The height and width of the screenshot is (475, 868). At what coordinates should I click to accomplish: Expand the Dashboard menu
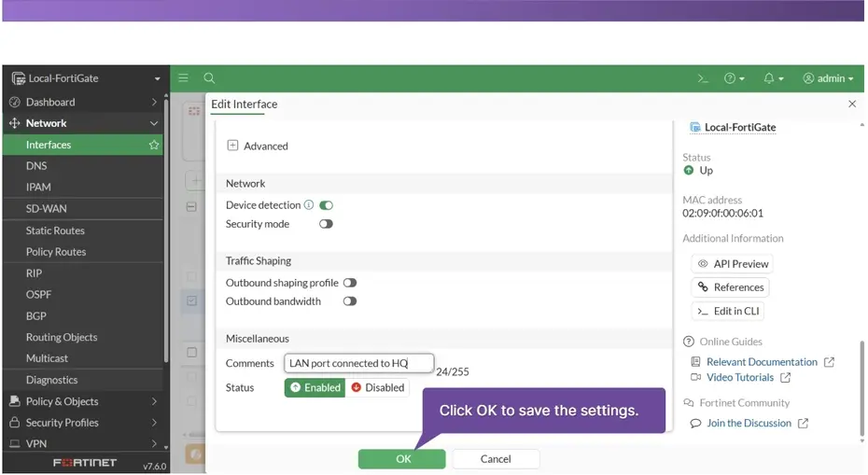tap(83, 102)
